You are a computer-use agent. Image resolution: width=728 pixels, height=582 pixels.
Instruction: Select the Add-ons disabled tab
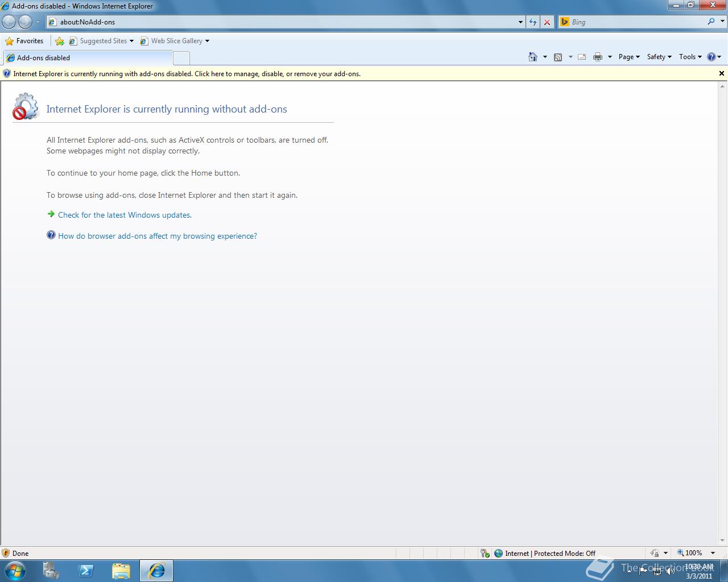(x=88, y=58)
